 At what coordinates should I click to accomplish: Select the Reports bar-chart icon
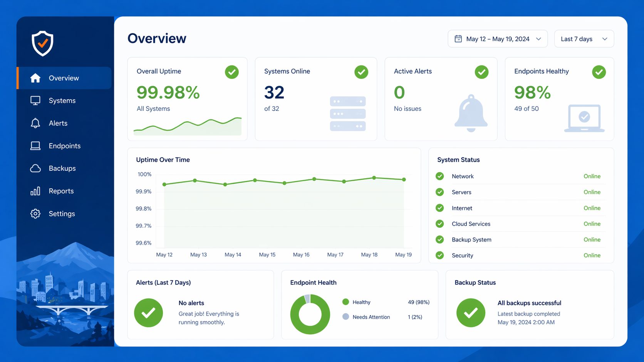click(35, 191)
